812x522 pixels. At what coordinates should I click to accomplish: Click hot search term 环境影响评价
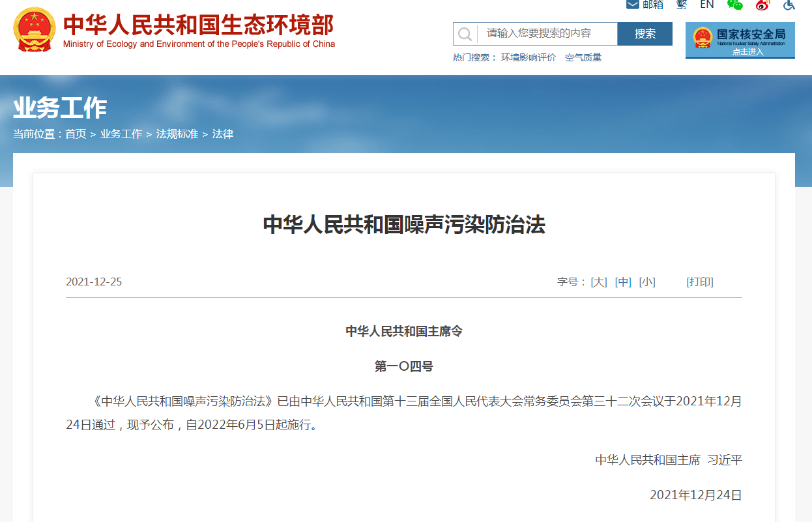point(529,57)
